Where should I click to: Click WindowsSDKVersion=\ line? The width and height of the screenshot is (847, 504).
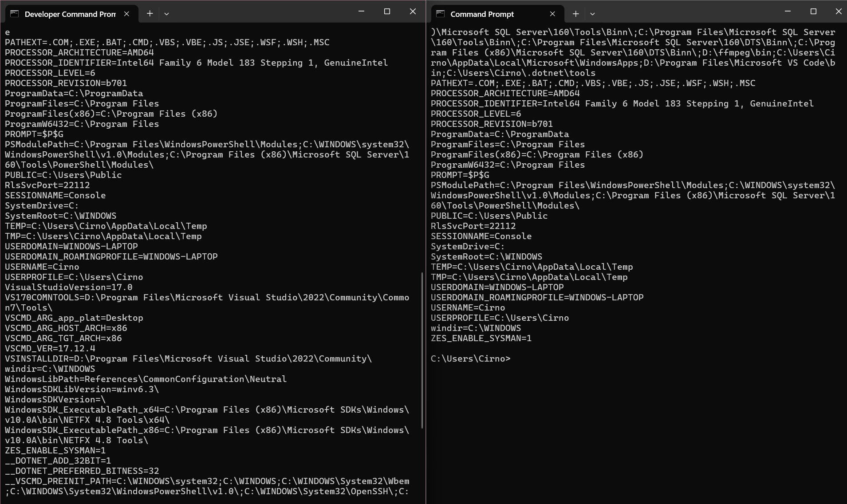55,399
